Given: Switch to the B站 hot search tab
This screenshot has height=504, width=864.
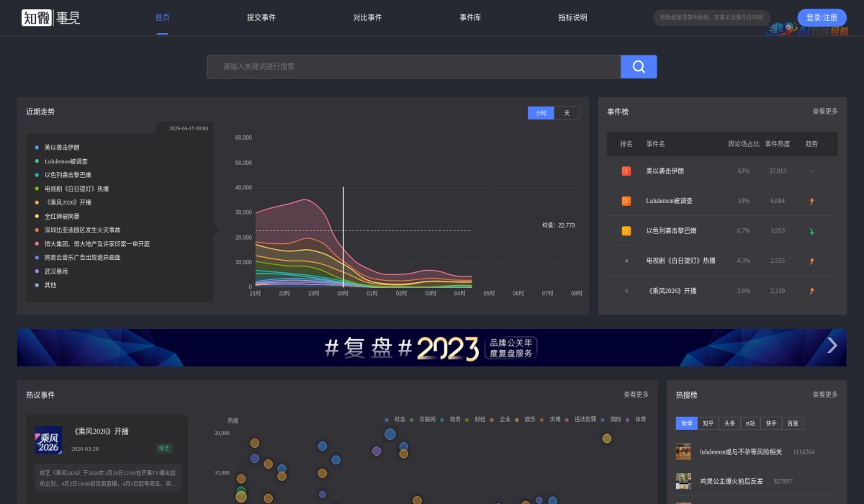Looking at the screenshot, I should click(x=749, y=423).
